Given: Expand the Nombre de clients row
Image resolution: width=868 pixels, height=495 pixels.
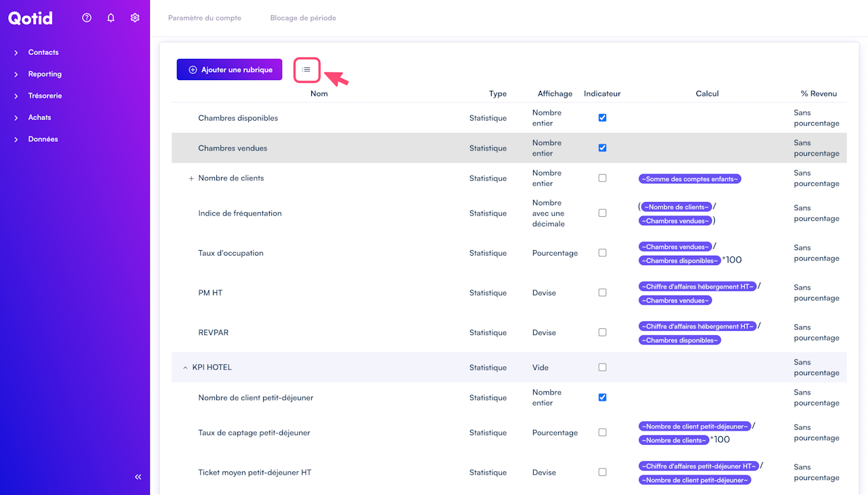Looking at the screenshot, I should coord(191,178).
